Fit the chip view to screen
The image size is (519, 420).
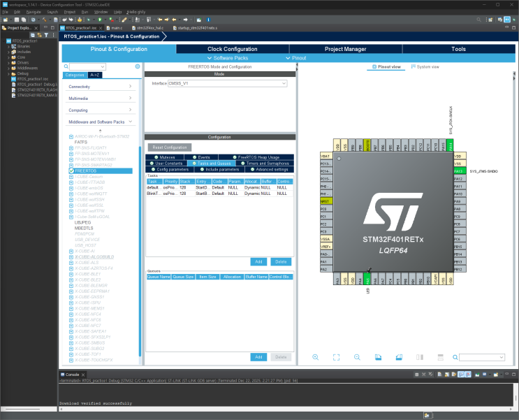tap(336, 357)
